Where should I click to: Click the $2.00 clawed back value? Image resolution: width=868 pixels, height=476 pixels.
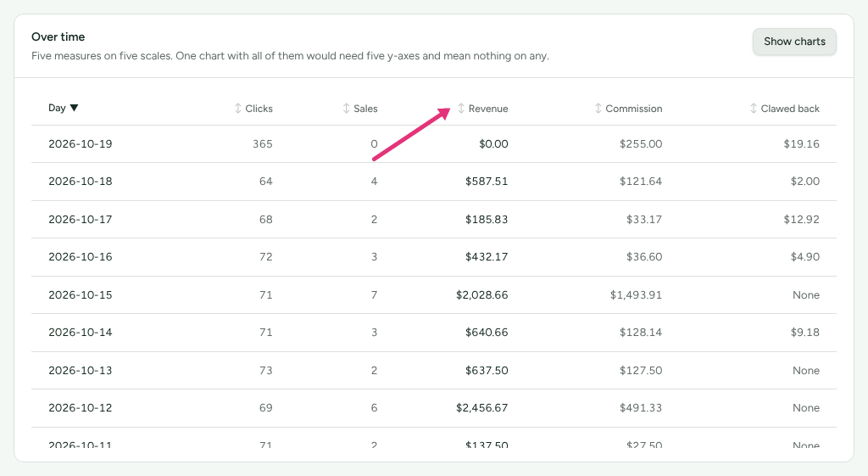(805, 182)
